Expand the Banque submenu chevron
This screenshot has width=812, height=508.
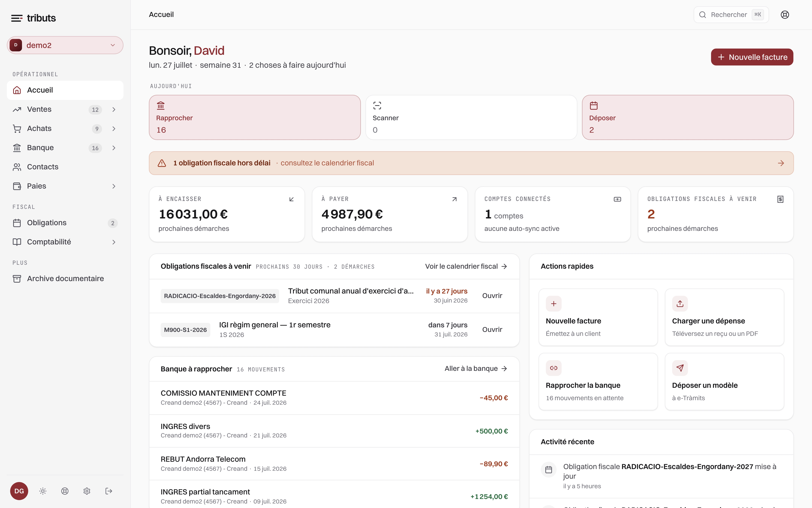[x=114, y=148]
